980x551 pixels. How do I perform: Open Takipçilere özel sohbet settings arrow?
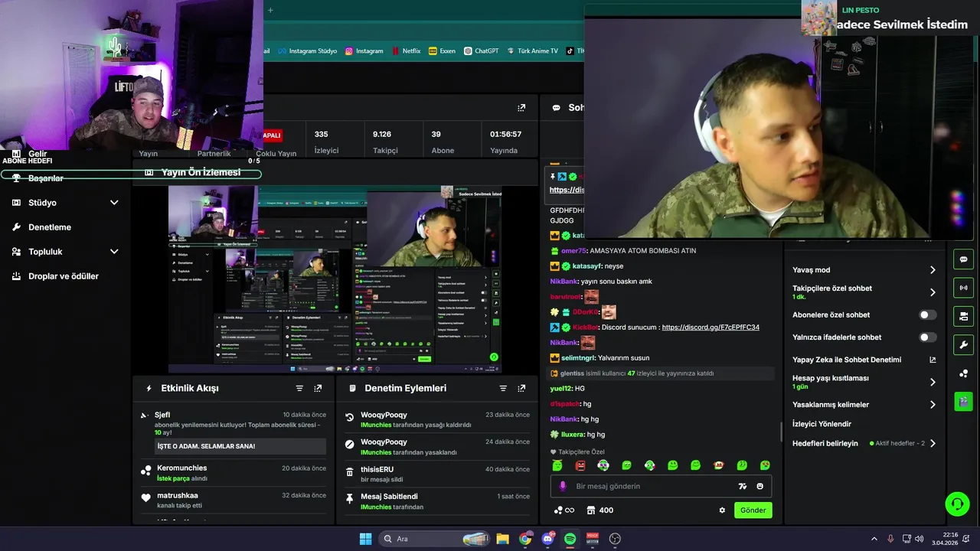tap(933, 292)
